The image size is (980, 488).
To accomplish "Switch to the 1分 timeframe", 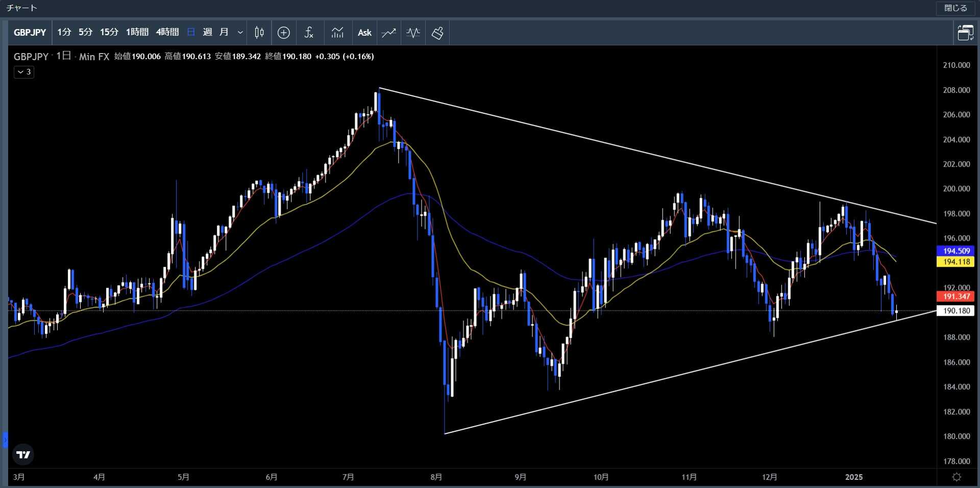I will tap(64, 33).
